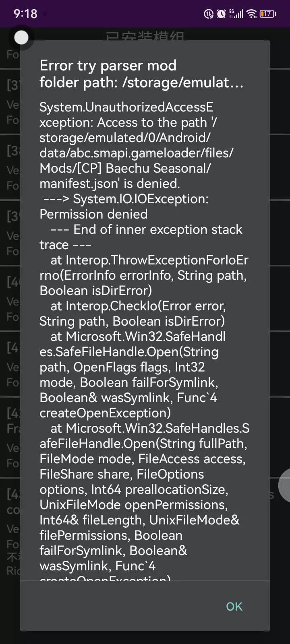Tap the truncated "folder path: /storage/emulat…" title line
This screenshot has height=644, width=290.
coord(141,83)
